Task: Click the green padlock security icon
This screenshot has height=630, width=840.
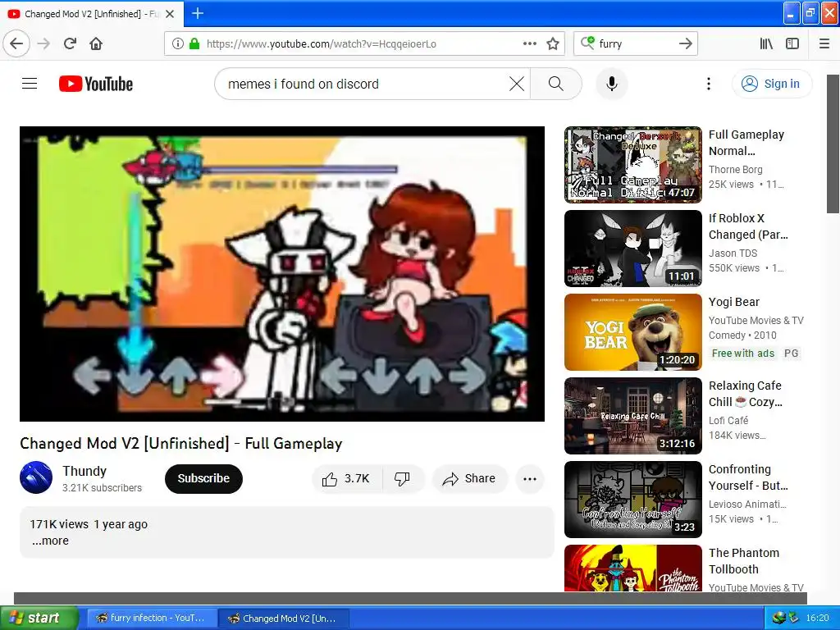Action: pos(194,44)
